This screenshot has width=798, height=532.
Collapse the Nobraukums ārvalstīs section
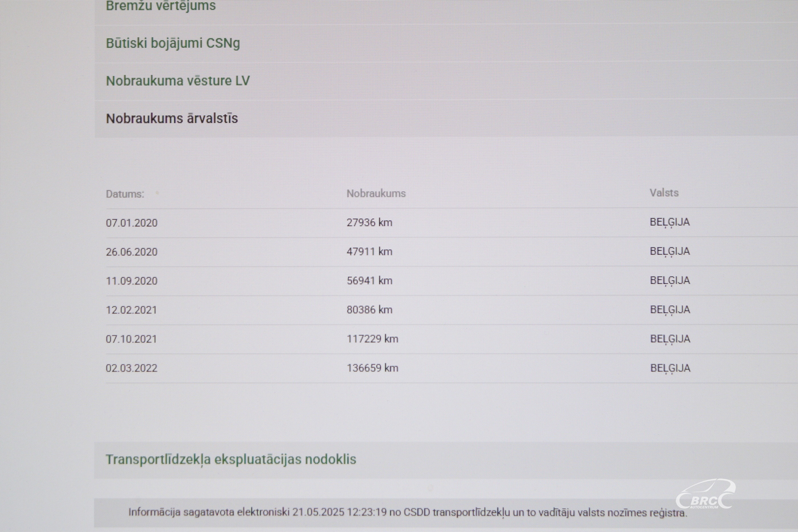pos(172,119)
